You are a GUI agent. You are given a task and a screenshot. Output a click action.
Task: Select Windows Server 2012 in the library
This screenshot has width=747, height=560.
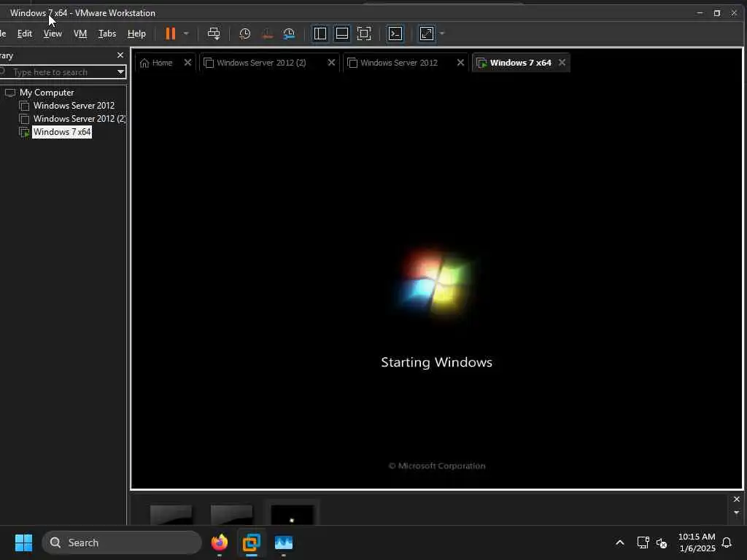coord(74,106)
